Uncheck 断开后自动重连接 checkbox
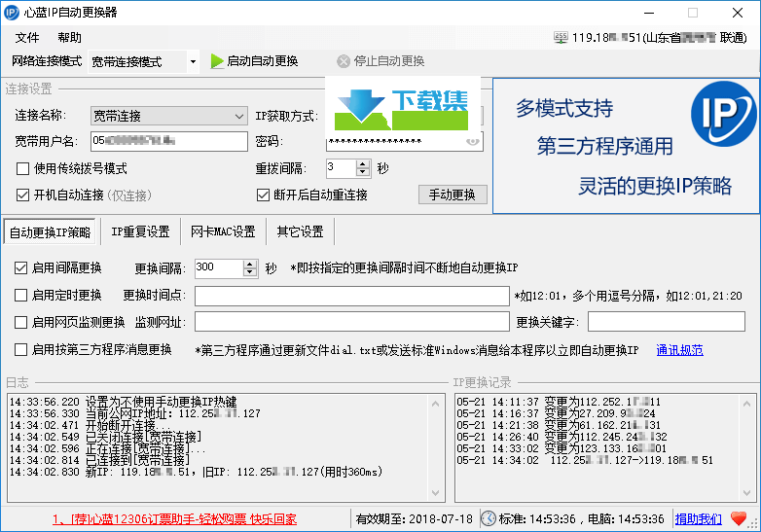 coord(263,195)
